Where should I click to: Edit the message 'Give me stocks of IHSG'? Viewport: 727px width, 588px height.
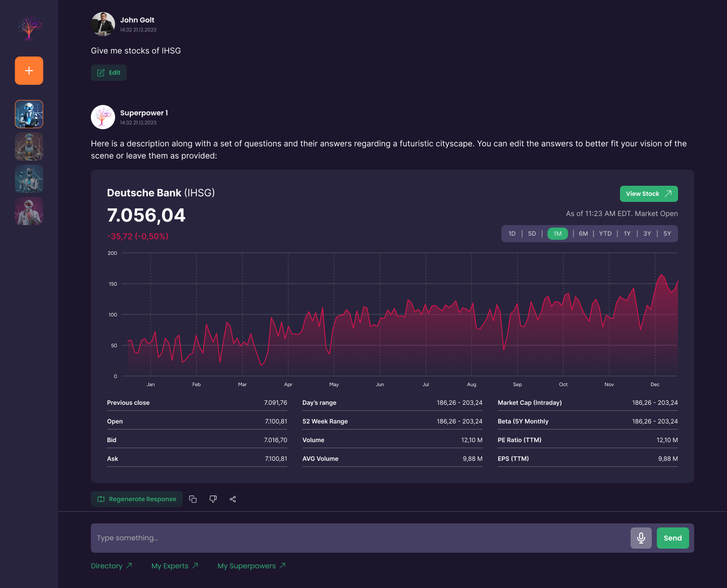click(x=109, y=73)
